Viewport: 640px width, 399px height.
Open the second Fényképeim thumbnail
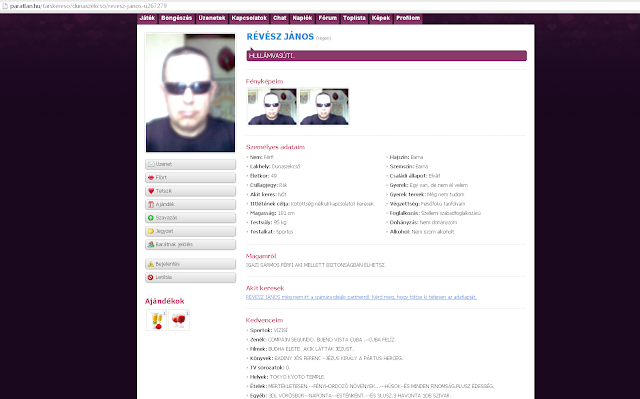point(324,106)
